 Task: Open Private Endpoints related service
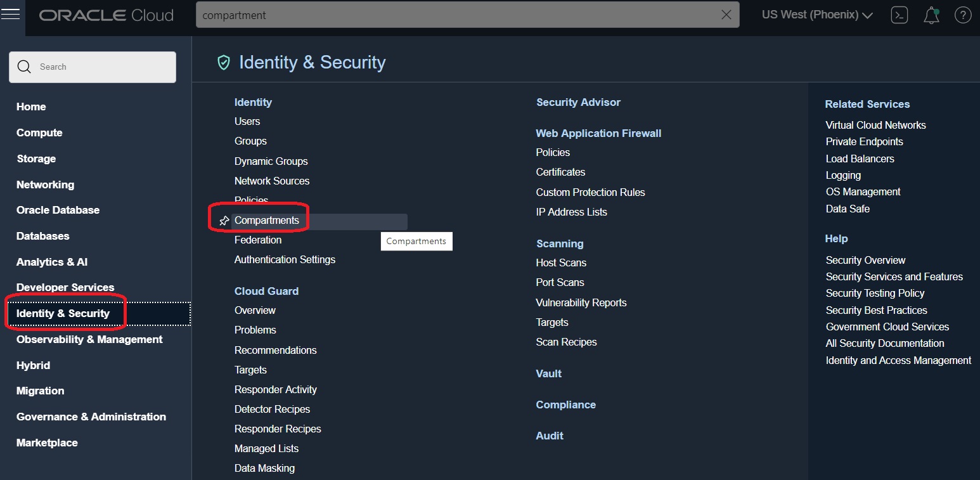click(864, 141)
